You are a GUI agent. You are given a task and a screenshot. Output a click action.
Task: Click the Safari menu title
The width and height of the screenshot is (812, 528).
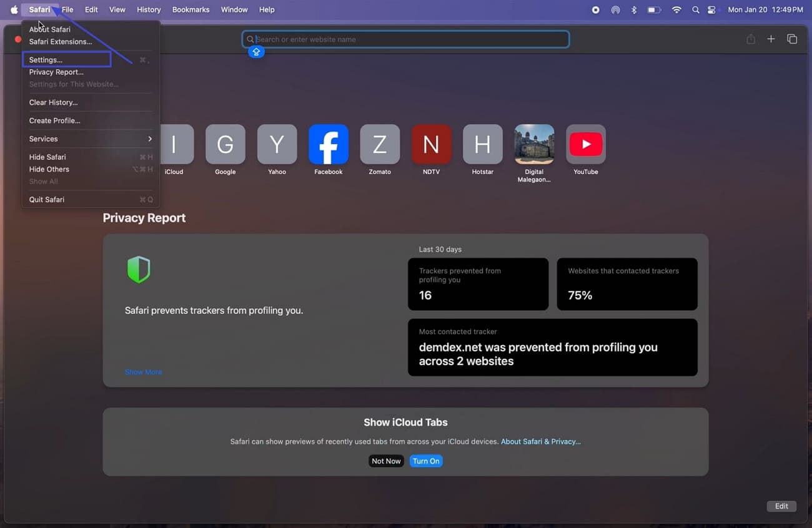[39, 10]
